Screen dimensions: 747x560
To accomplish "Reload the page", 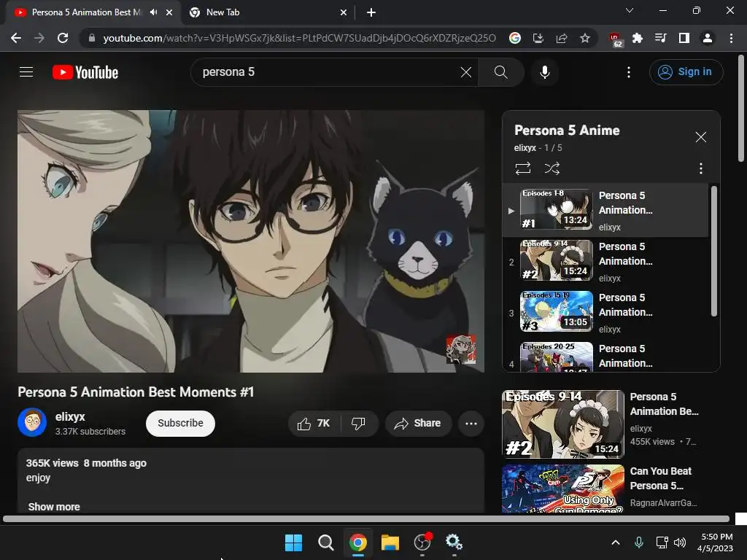I will 63,38.
